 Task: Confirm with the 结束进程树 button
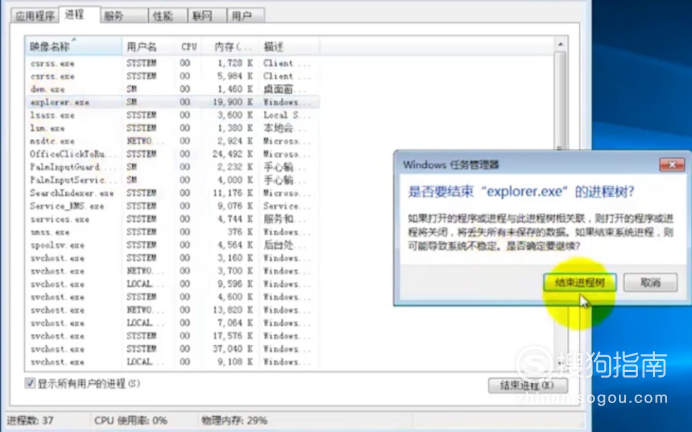tap(579, 282)
